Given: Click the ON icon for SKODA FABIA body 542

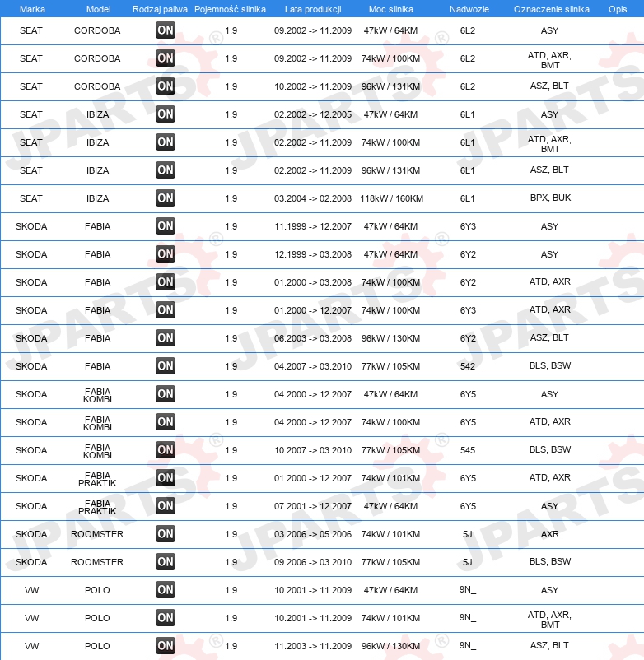Looking at the screenshot, I should 165,366.
